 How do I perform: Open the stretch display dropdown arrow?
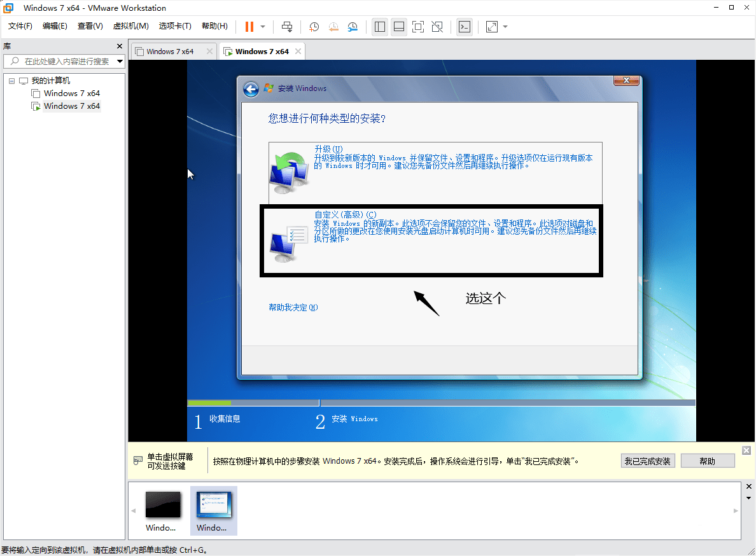coord(505,27)
